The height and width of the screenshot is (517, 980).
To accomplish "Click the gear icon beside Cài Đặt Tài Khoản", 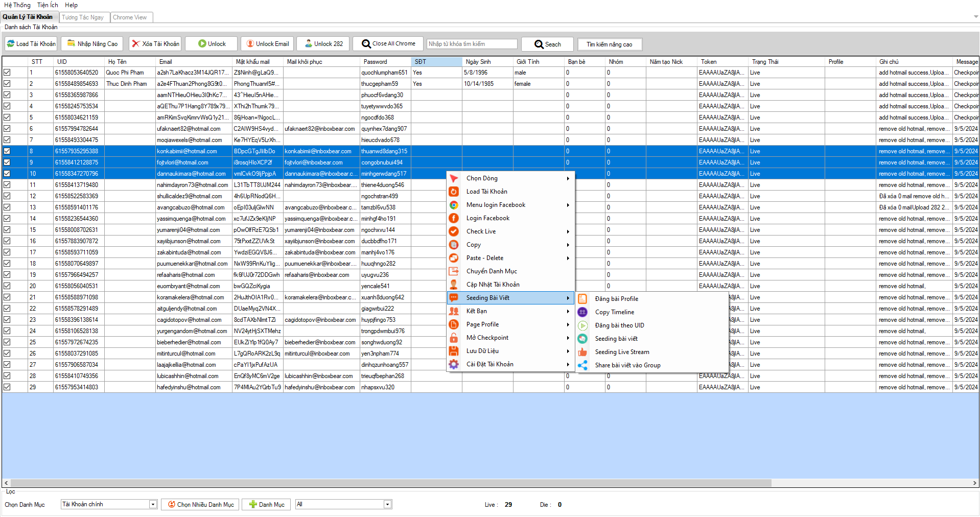I will point(453,364).
